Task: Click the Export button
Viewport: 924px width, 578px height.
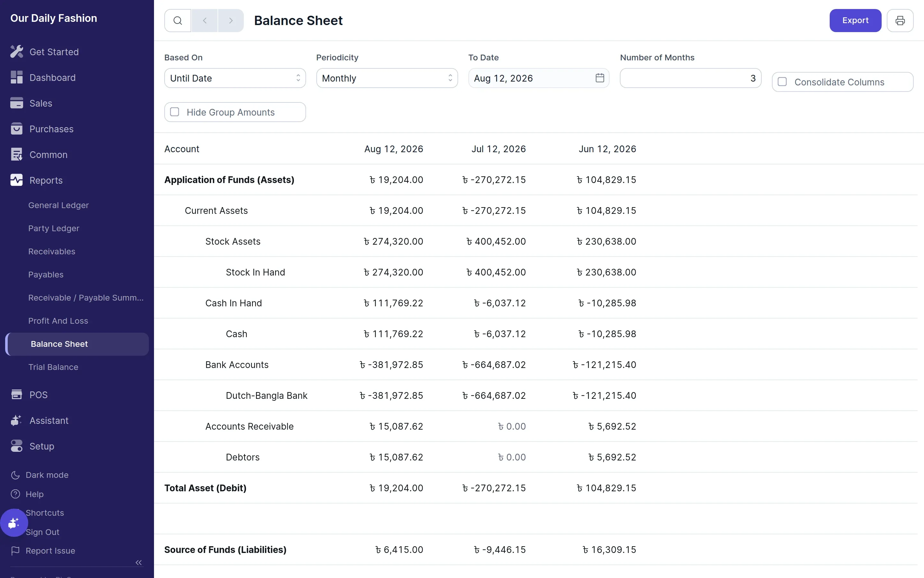Action: click(x=855, y=21)
